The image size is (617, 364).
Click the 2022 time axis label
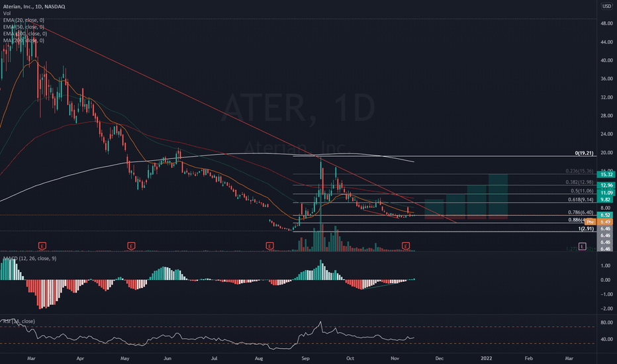487,359
